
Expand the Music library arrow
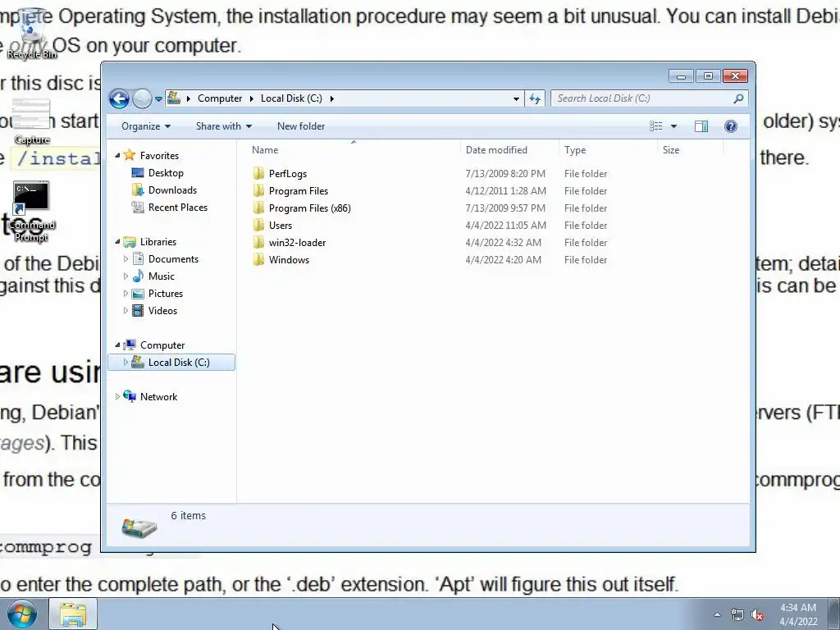pos(126,276)
